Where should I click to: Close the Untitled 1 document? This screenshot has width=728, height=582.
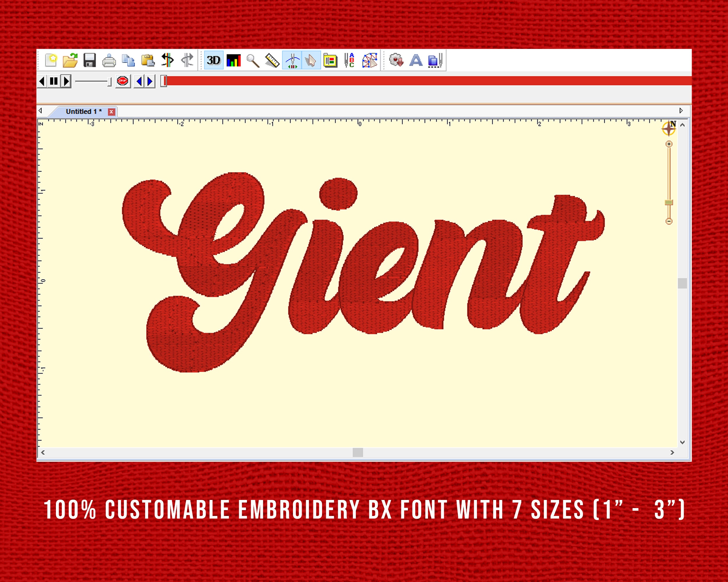click(x=112, y=112)
